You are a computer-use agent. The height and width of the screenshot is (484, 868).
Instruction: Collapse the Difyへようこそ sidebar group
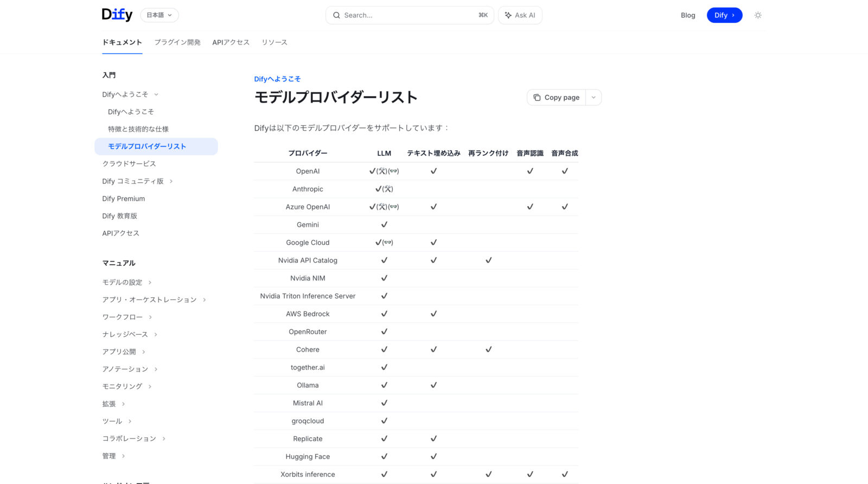click(156, 94)
